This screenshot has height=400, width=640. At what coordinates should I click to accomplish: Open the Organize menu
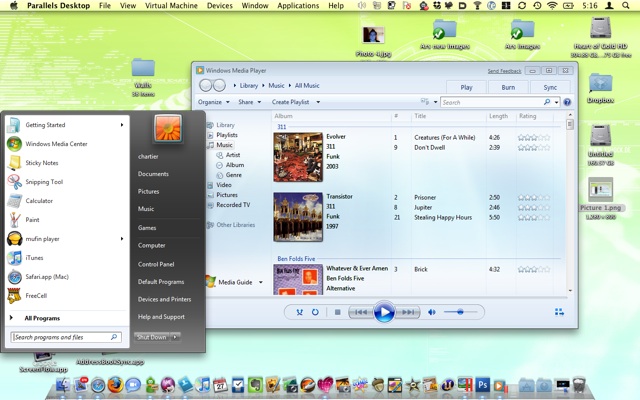213,102
